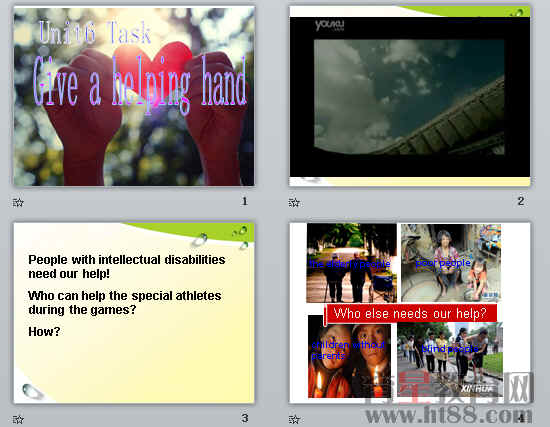Select slide 3 with intellectual disabilities text
This screenshot has height=427, width=550.
134,313
